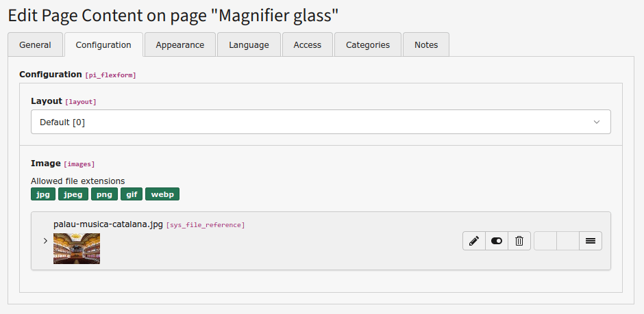Toggle visibility of palau-musica-catalana.jpg reference
Image resolution: width=644 pixels, height=314 pixels.
tap(497, 241)
